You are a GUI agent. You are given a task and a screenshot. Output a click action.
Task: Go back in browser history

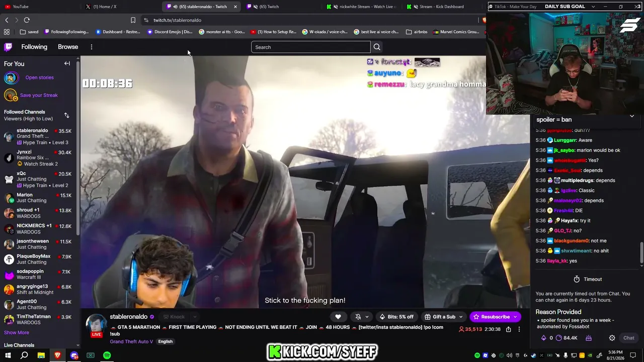(7, 20)
